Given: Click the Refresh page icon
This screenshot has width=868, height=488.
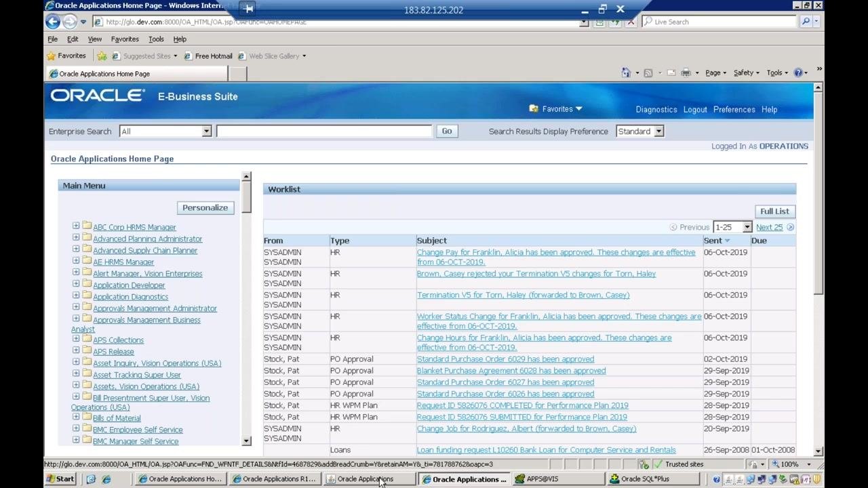Looking at the screenshot, I should (614, 22).
